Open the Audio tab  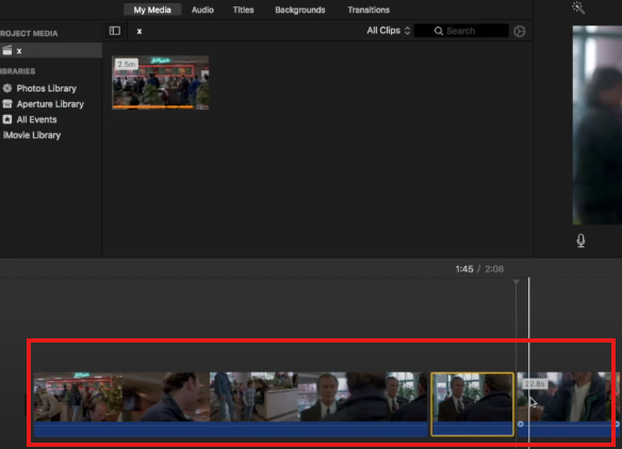[202, 10]
